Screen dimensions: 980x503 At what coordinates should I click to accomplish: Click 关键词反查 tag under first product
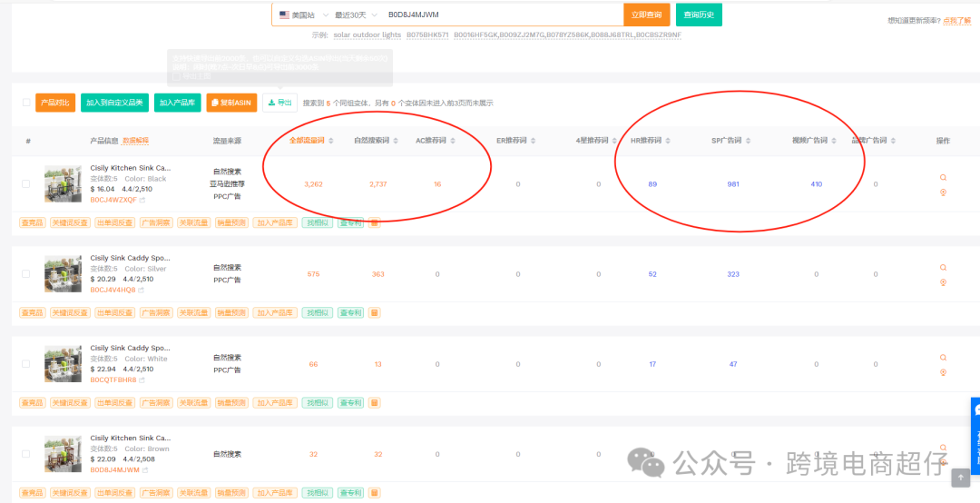(x=70, y=222)
